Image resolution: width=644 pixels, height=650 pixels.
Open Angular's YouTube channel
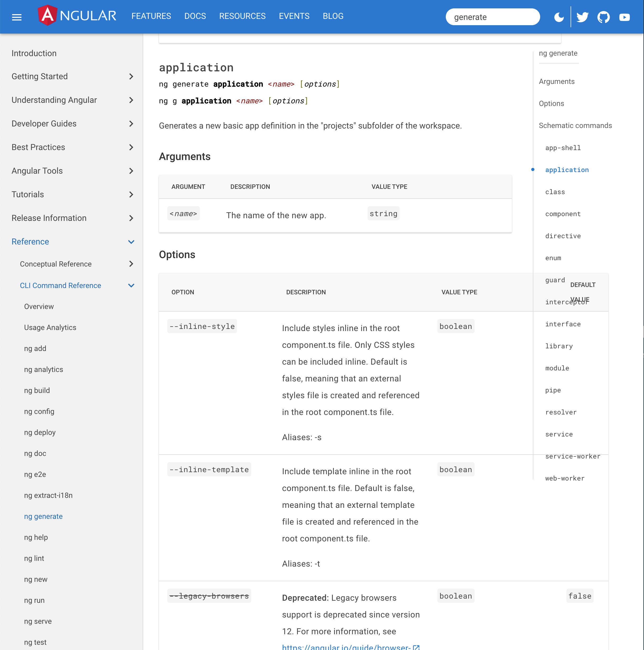click(x=624, y=17)
